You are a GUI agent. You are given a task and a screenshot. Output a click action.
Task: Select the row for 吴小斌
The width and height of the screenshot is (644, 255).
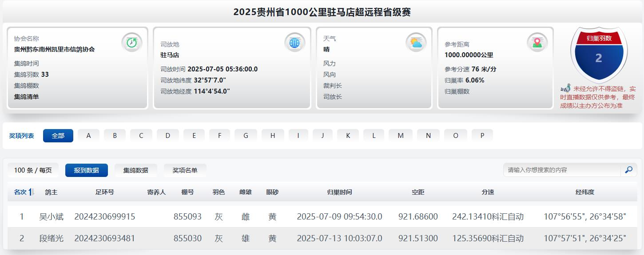click(x=51, y=216)
